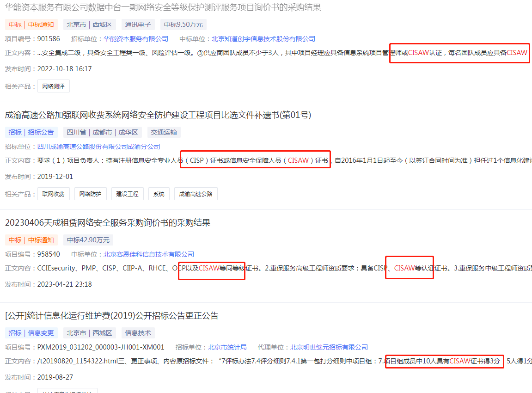
Task: Click the 联网收费 related product tag
Action: (x=54, y=194)
